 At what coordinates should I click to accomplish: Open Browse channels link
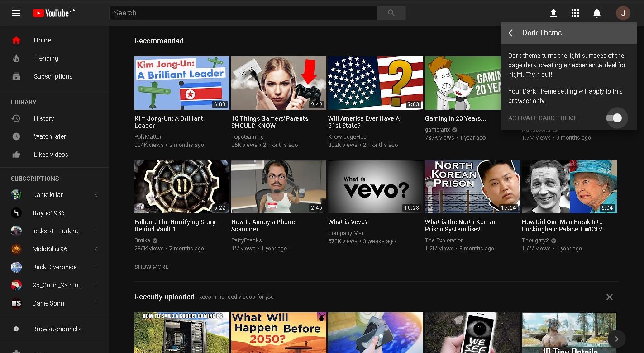(x=54, y=329)
